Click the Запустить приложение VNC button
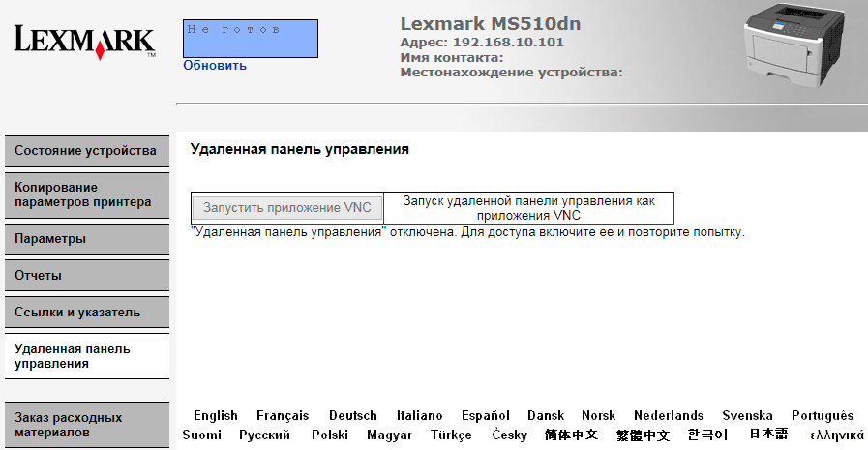The width and height of the screenshot is (868, 450). (287, 207)
